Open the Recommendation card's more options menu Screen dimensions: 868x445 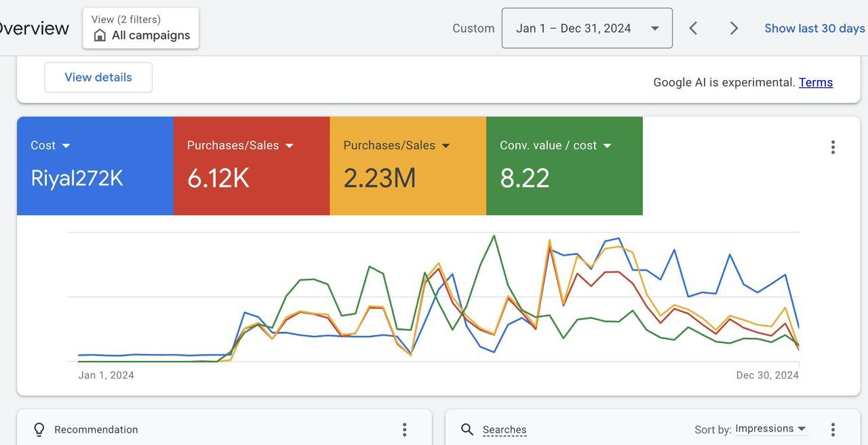[404, 429]
